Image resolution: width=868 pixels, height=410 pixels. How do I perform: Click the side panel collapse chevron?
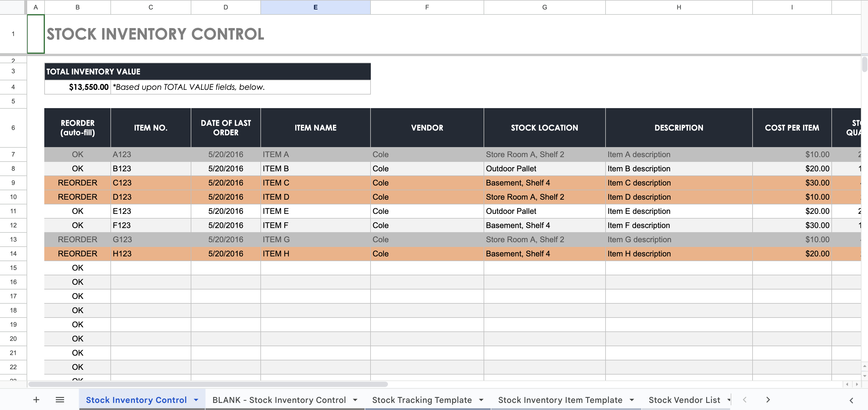[851, 400]
